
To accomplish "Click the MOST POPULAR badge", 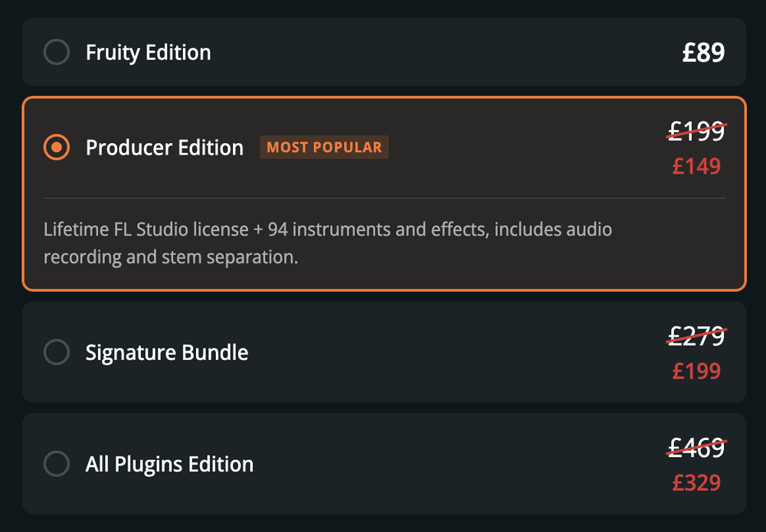I will point(324,147).
